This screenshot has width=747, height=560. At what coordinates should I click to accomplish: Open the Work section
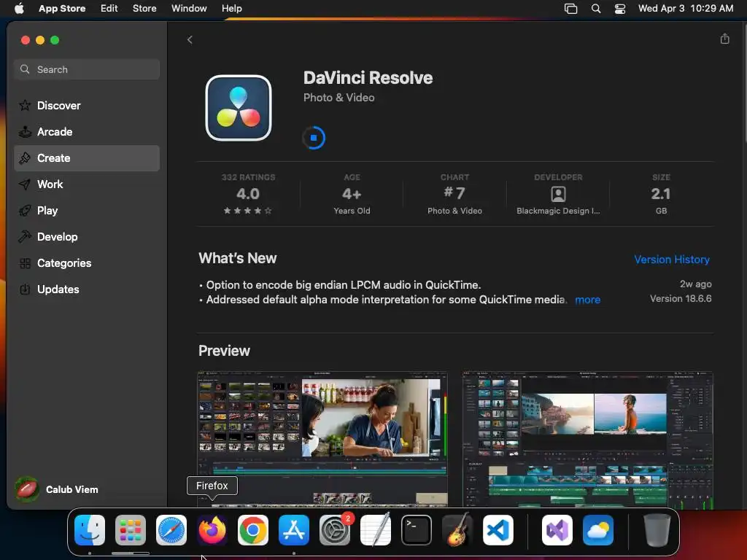[87, 184]
